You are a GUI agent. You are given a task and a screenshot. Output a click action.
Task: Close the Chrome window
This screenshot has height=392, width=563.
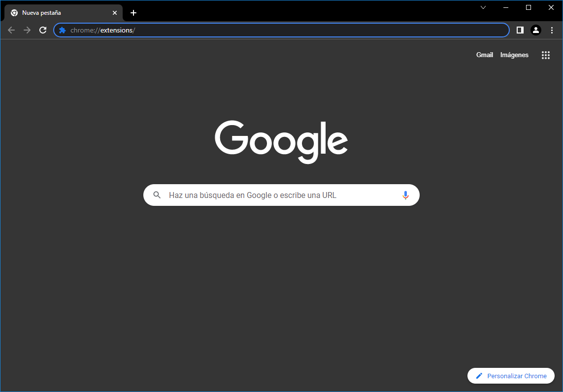pos(551,7)
